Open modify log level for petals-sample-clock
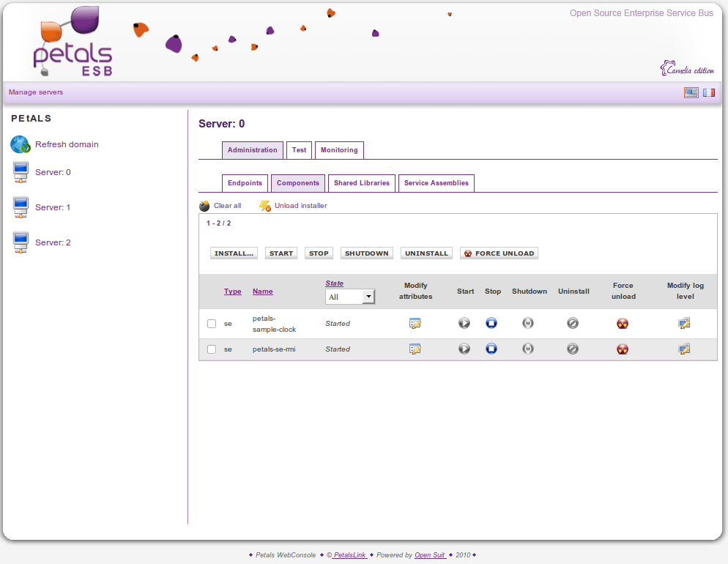 (x=684, y=323)
